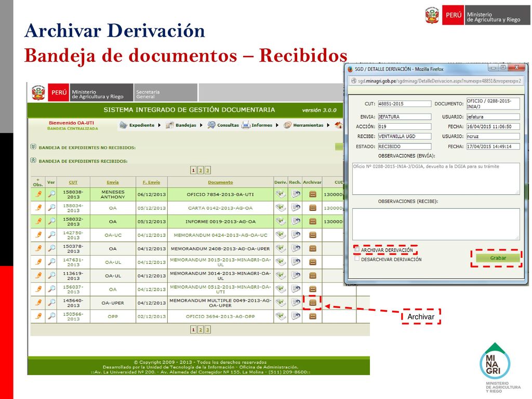Click OA-UPER sender cell
532x399 pixels.
[113, 303]
